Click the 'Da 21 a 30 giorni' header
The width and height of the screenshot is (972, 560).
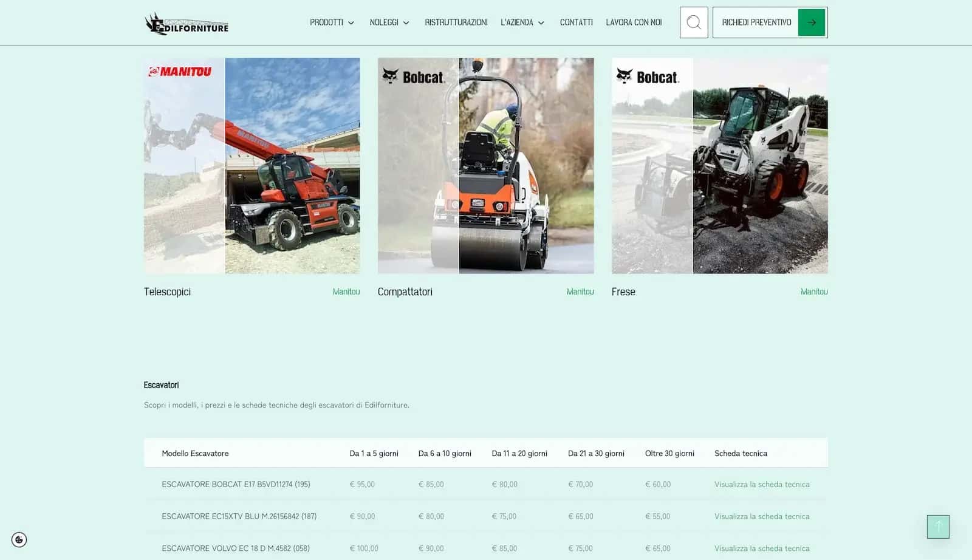tap(596, 453)
